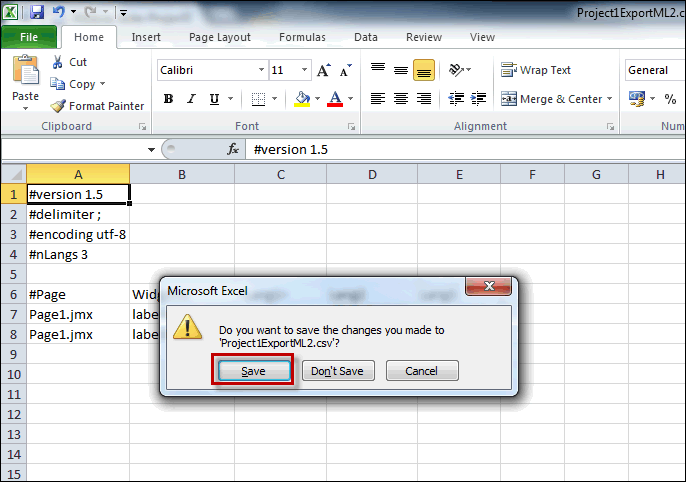686x482 pixels.
Task: Toggle Align Text Right
Action: [424, 99]
